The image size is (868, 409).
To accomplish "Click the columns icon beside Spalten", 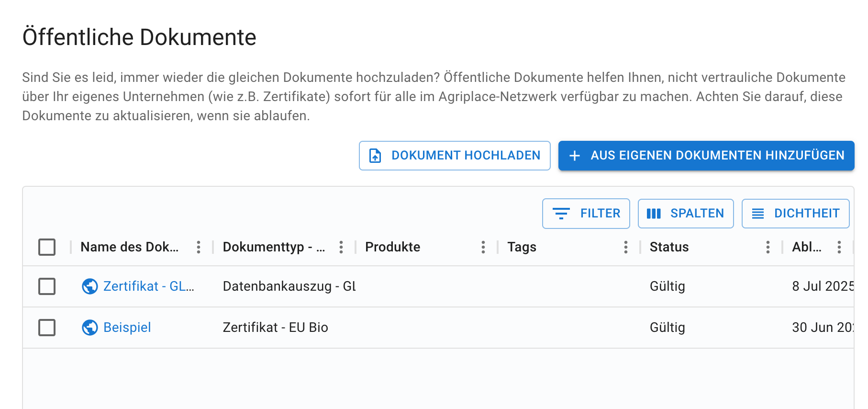I will pos(654,214).
